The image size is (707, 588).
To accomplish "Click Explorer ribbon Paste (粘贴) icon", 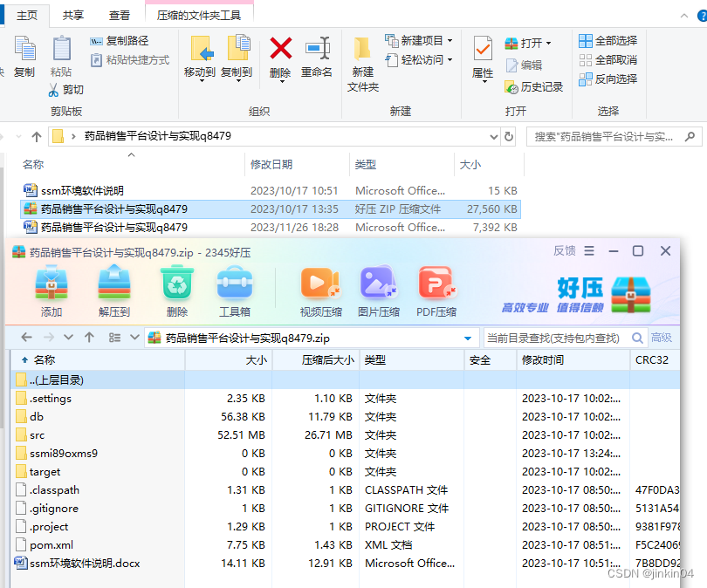I will pyautogui.click(x=61, y=49).
